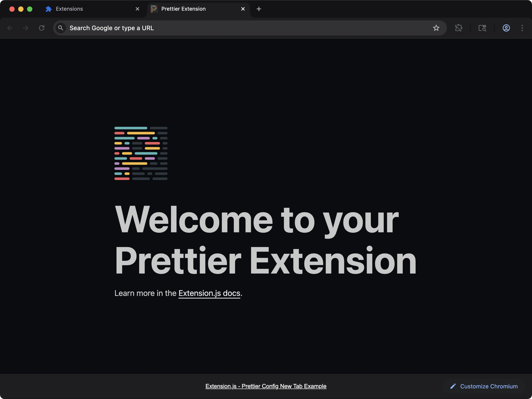Click the pencil icon next to Customize Chromium
The width and height of the screenshot is (532, 399).
click(x=453, y=386)
